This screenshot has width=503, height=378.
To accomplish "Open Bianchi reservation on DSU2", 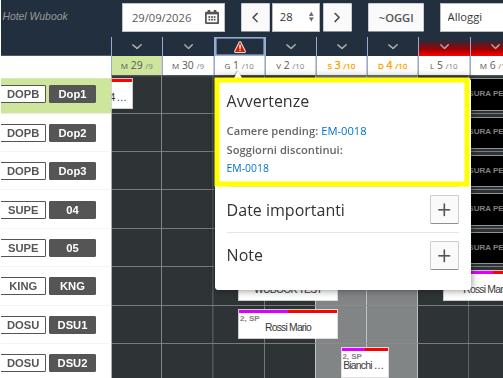I will click(365, 362).
